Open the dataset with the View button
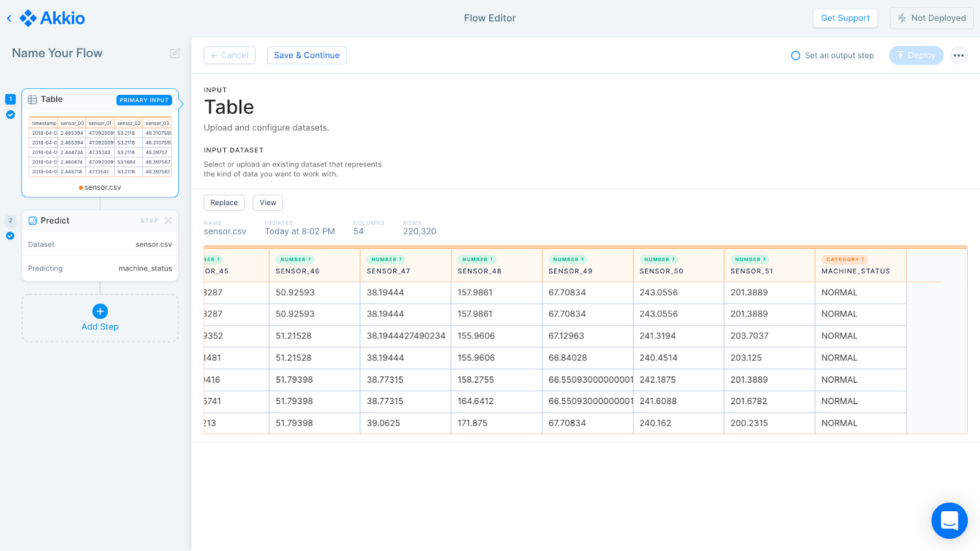Screen dimensions: 980x551 pos(267,202)
